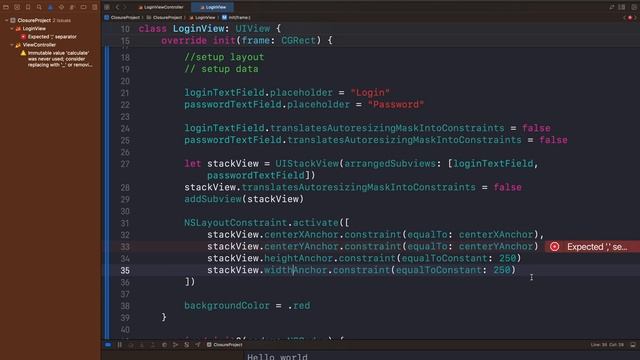Go forward with the right chevron
The image size is (640, 360).
[x=125, y=7]
